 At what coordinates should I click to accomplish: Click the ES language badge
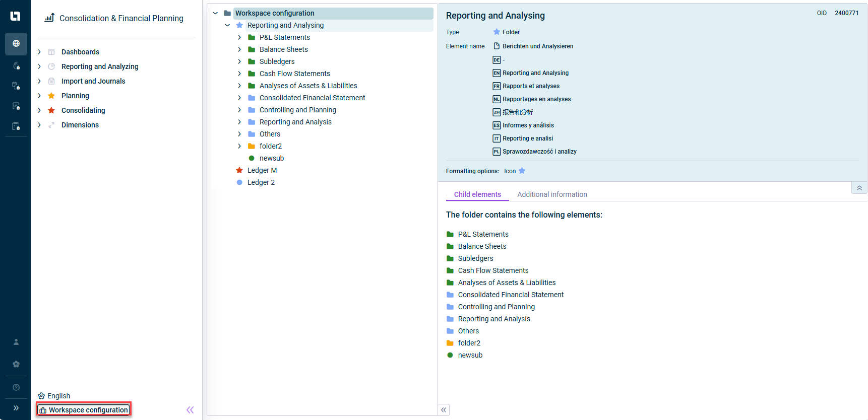[x=497, y=125]
